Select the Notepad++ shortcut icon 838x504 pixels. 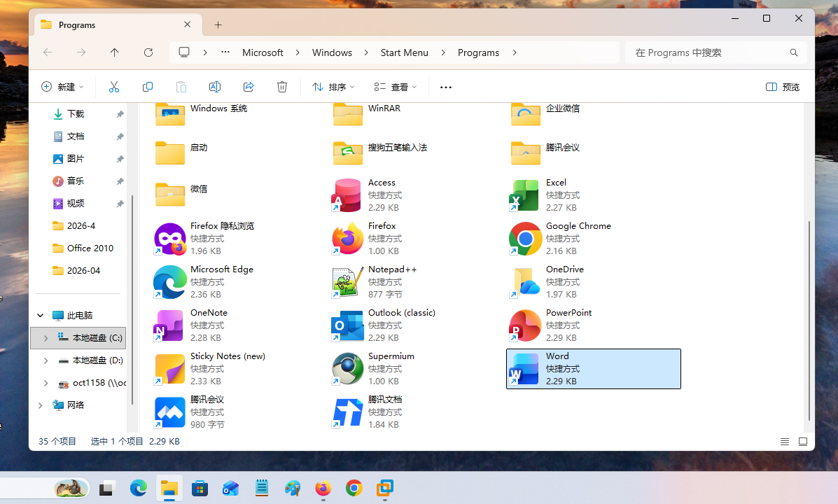tap(347, 282)
